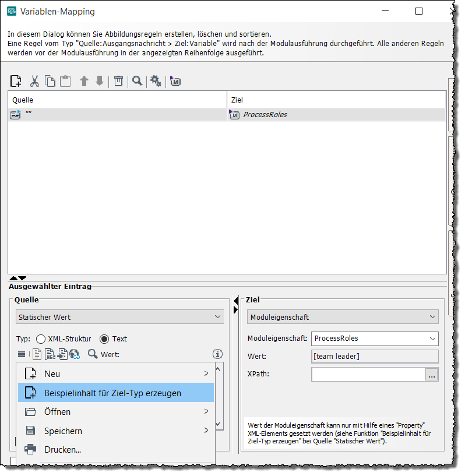This screenshot has height=476, width=465.
Task: Click the delete rule trash icon
Action: click(118, 82)
